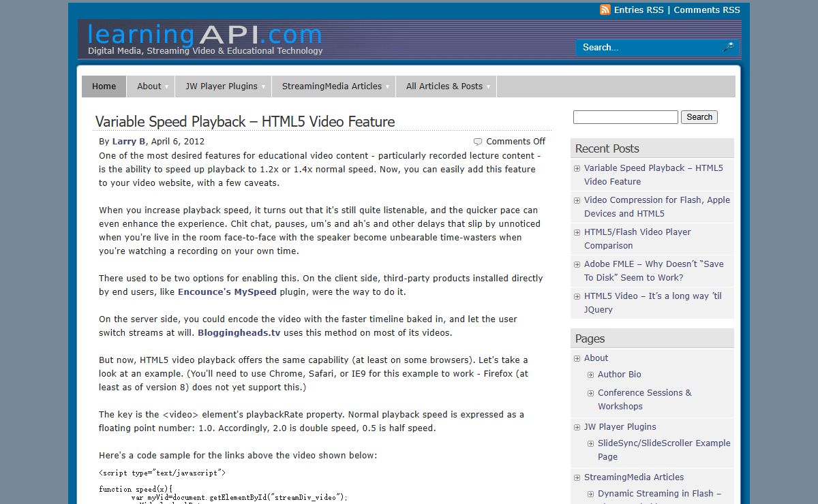
Task: Open Video Compression for Flash, Apple Devices post
Action: tap(657, 206)
